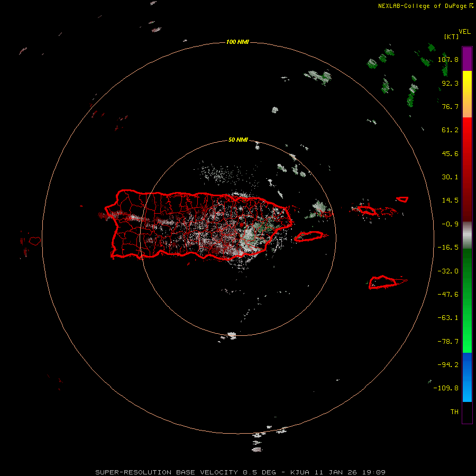Click the St. Croix island outline in the southeast
Image resolution: width=476 pixels, height=476 pixels.
click(387, 282)
